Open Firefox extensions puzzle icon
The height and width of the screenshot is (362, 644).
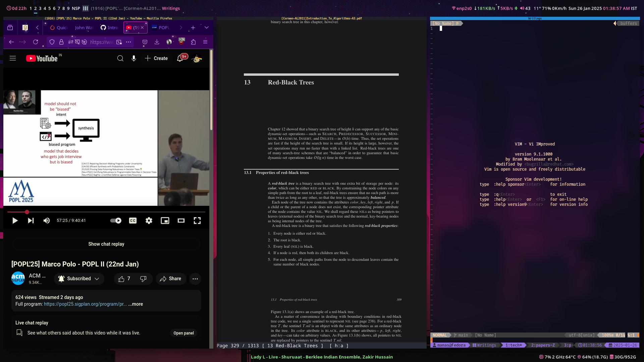coord(193,42)
